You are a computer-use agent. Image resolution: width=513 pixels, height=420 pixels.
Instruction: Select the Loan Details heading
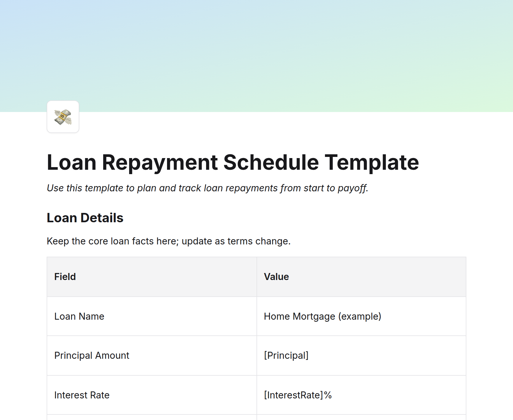85,218
